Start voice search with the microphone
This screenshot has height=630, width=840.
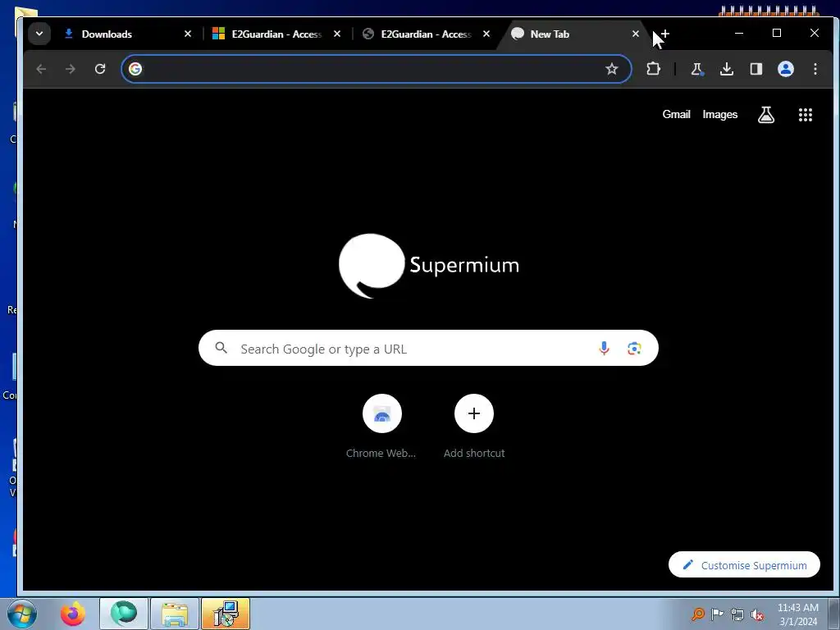click(x=604, y=348)
